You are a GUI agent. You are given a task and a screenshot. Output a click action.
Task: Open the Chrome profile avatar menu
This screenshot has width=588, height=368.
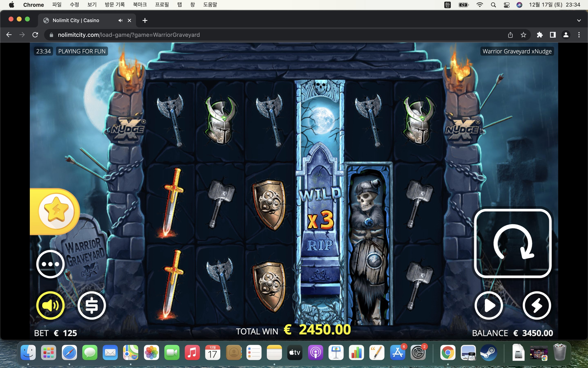(566, 35)
